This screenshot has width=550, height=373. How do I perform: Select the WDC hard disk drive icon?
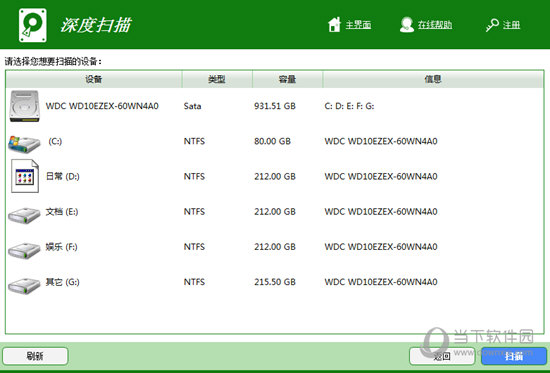click(x=24, y=106)
